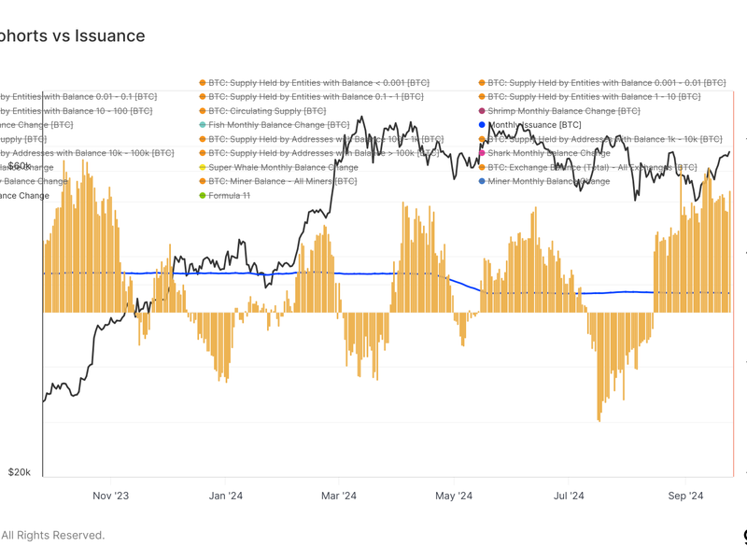This screenshot has width=747, height=560.
Task: Click Shark Monthly Balance Change pink marker
Action: (x=482, y=153)
